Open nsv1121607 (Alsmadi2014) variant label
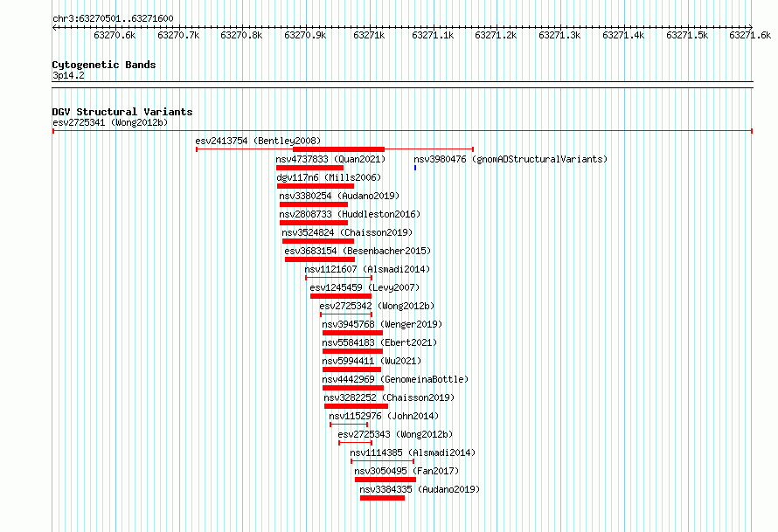778x532 pixels. click(x=367, y=269)
